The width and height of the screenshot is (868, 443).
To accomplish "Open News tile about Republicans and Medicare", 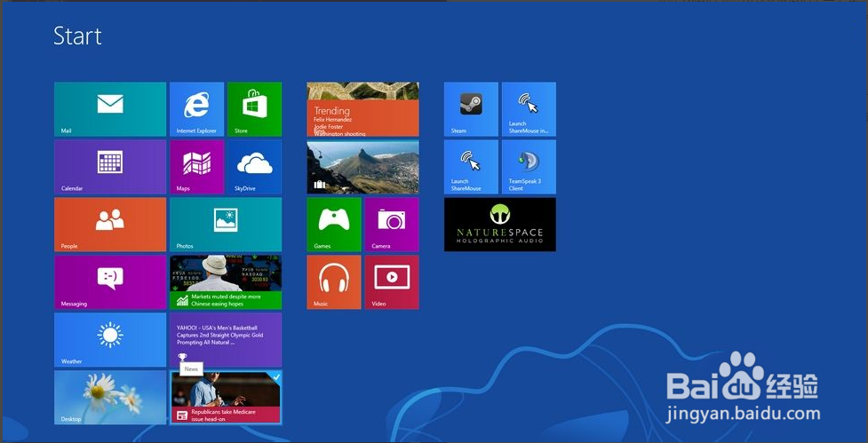I will [x=226, y=398].
